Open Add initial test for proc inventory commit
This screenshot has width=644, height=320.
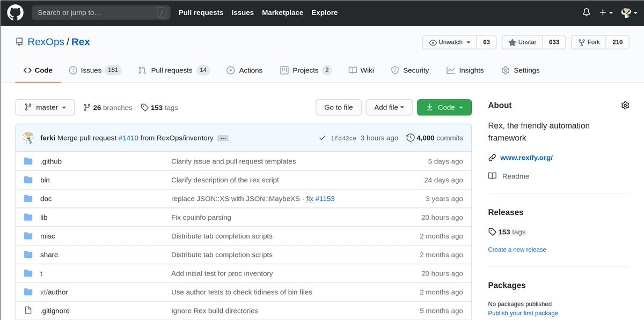tap(222, 273)
